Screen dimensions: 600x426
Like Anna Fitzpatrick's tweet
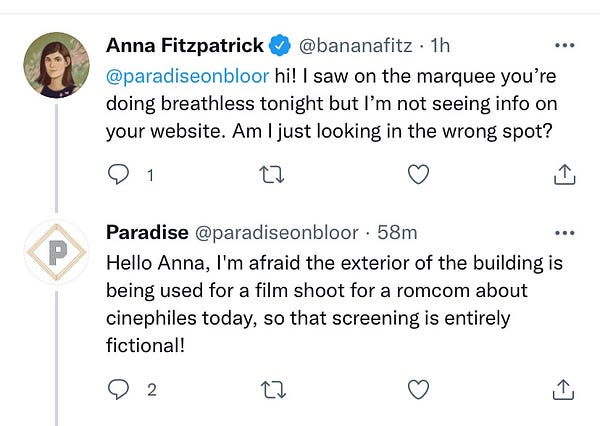coord(418,175)
